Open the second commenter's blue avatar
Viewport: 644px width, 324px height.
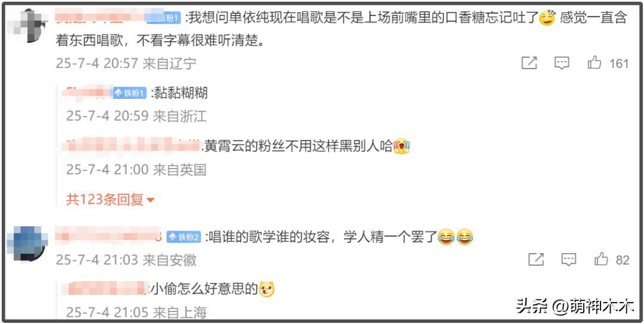pos(27,243)
